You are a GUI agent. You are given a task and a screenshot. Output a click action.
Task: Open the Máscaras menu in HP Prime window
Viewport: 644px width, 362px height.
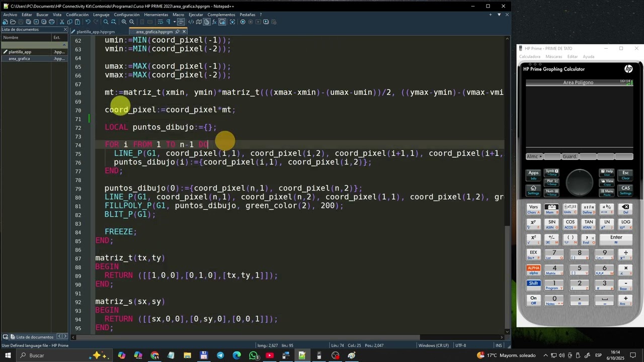[x=553, y=56]
